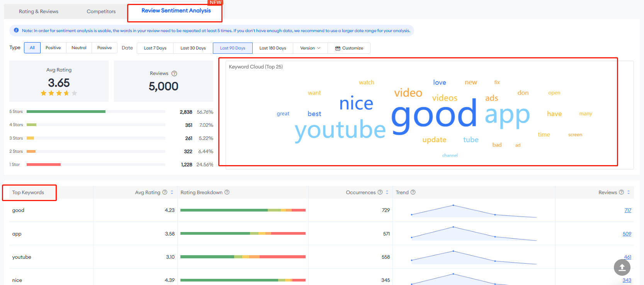
Task: Open the 343 reviews link for nice
Action: point(627,280)
